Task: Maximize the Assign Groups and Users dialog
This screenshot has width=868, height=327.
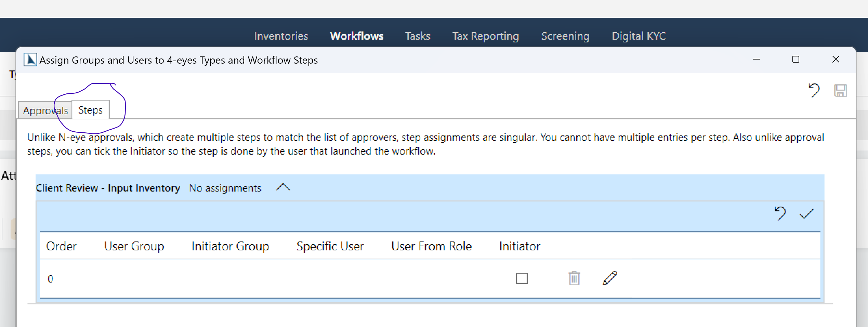Action: coord(796,60)
